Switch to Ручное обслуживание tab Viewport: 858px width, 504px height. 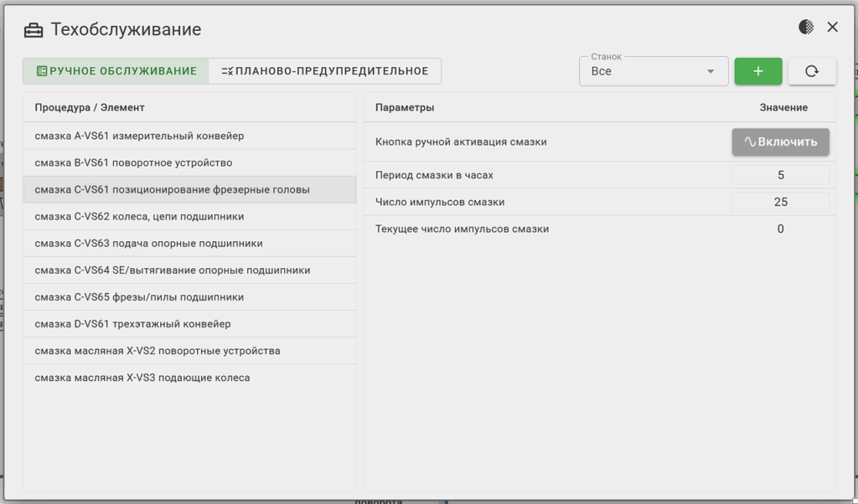[x=116, y=71]
